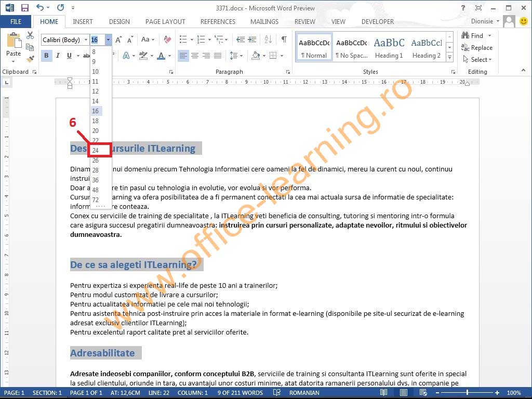Switch to the DESIGN tab

click(x=119, y=22)
